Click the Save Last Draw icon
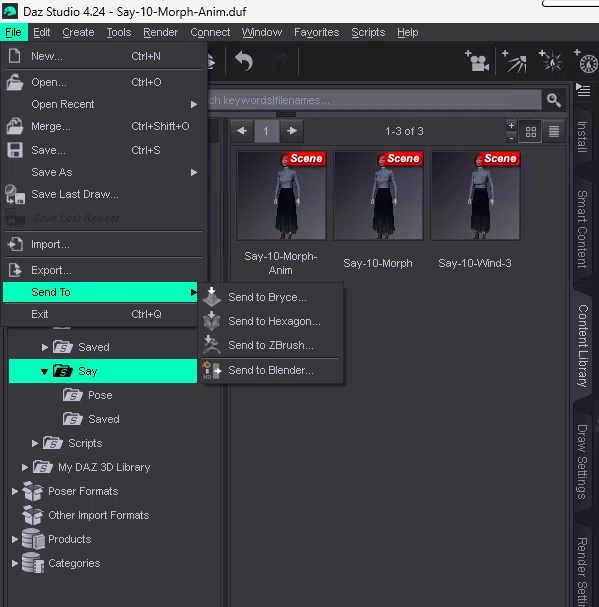This screenshot has height=607, width=599. click(15, 194)
